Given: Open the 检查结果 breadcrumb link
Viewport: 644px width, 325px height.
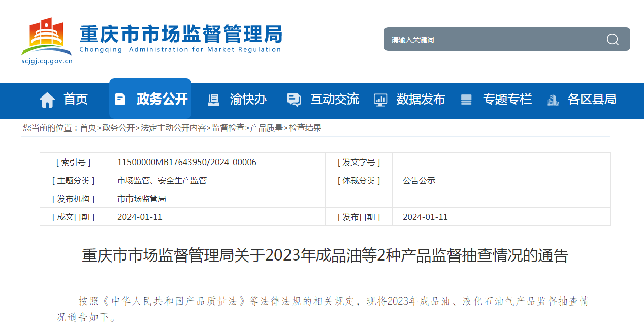Looking at the screenshot, I should pos(305,128).
